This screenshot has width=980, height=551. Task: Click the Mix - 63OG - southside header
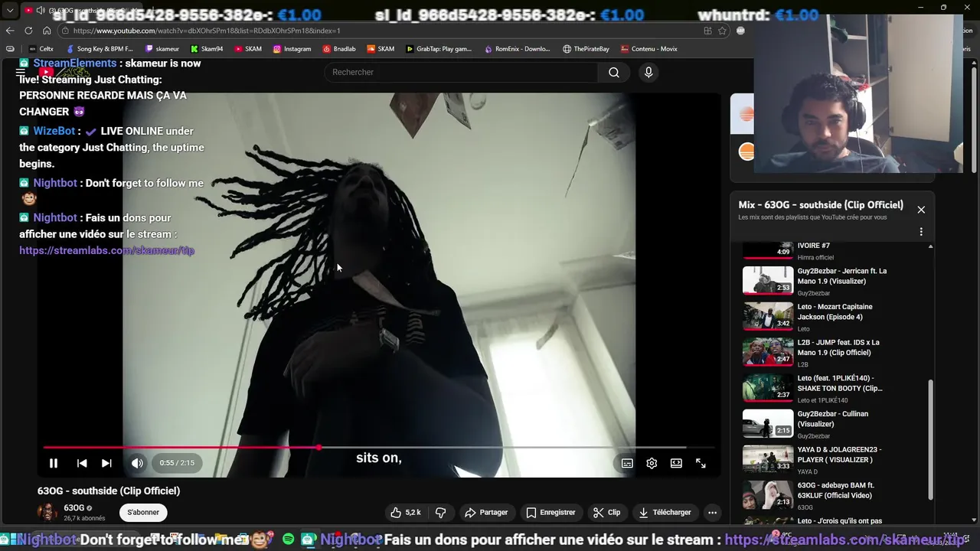click(821, 205)
